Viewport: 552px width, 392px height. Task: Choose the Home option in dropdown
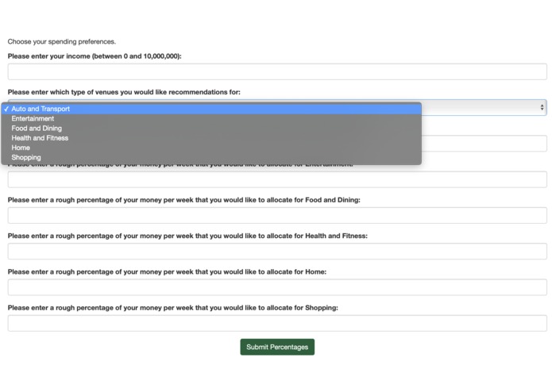point(211,148)
